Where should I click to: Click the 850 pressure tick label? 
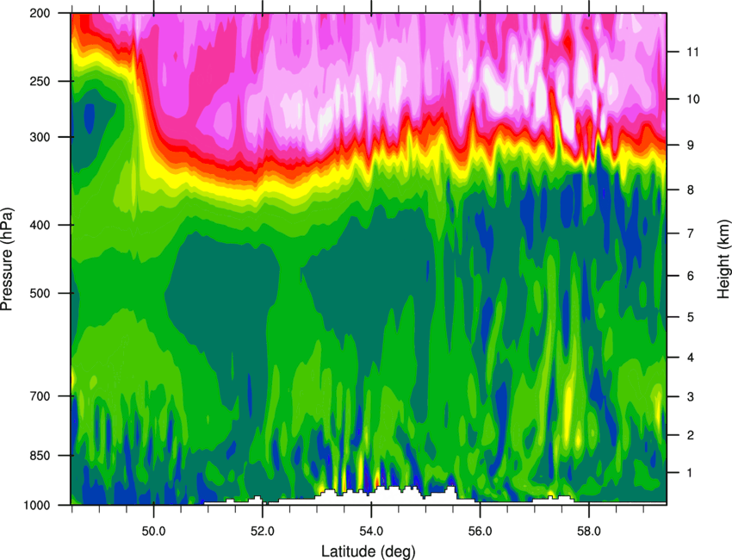click(40, 456)
